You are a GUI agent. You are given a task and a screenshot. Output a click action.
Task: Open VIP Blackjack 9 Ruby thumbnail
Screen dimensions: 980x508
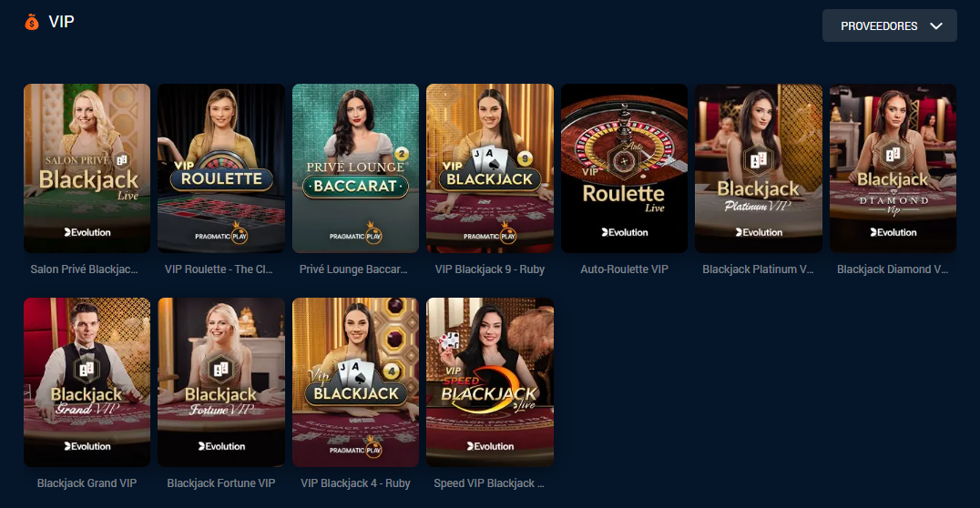(x=490, y=168)
